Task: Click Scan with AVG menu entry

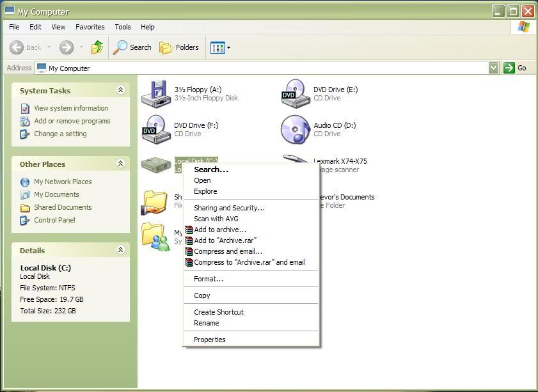Action: (x=216, y=219)
